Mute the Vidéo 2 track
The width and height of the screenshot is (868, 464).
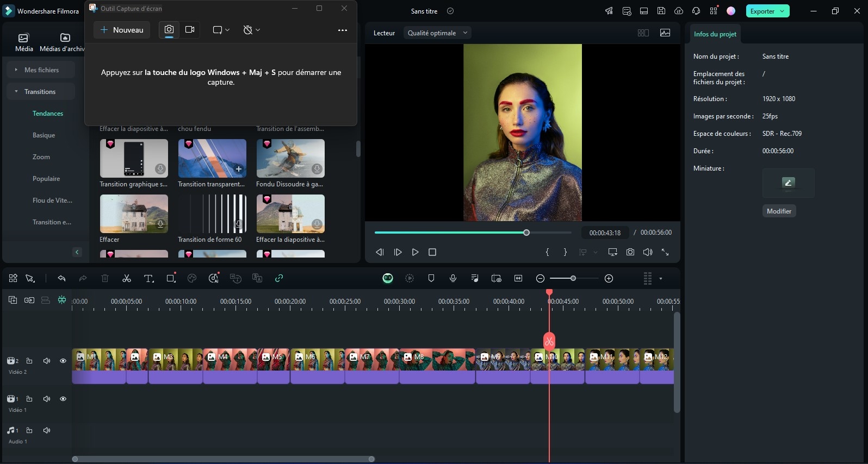pyautogui.click(x=47, y=361)
